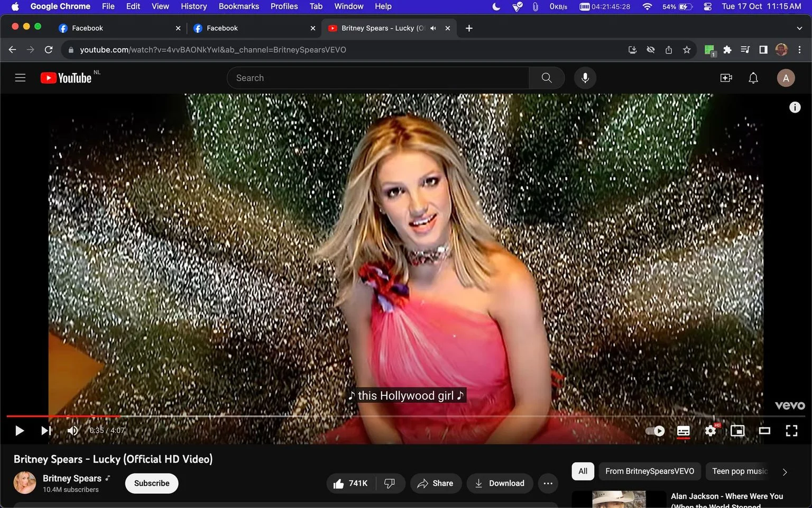Open the Apple menu
812x508 pixels.
tap(15, 6)
